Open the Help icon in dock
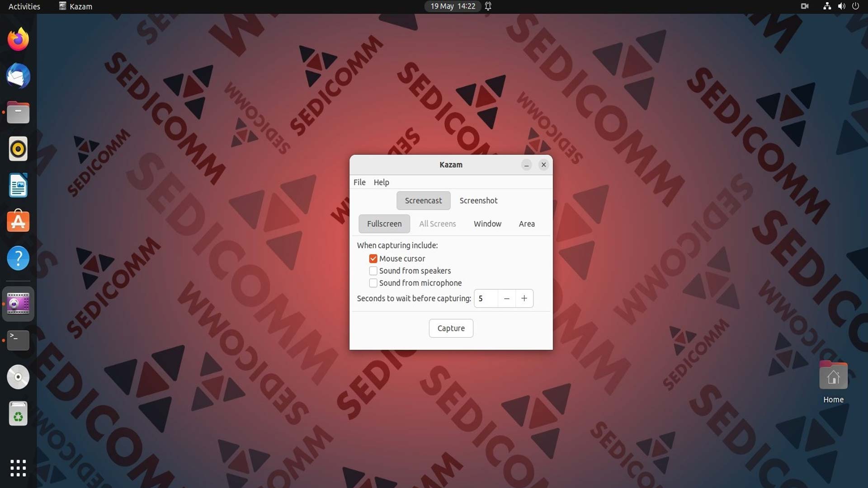The width and height of the screenshot is (868, 488). 18,258
